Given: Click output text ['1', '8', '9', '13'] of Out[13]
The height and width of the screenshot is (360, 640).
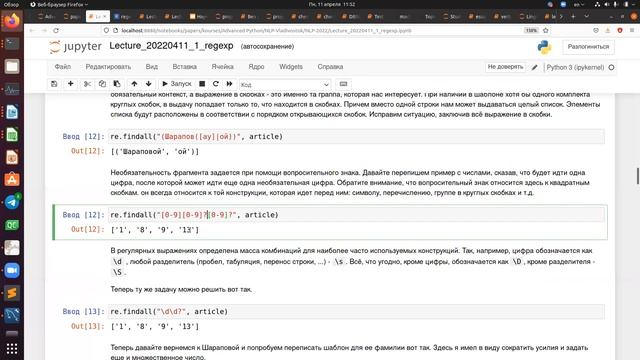Looking at the screenshot, I should click(x=155, y=327).
